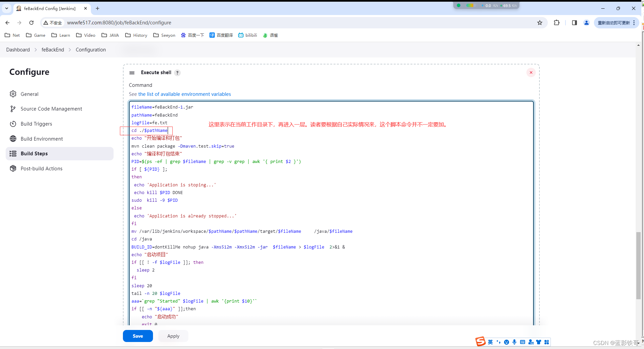Open the History bookmarks folder
Image resolution: width=644 pixels, height=349 pixels.
tap(136, 35)
